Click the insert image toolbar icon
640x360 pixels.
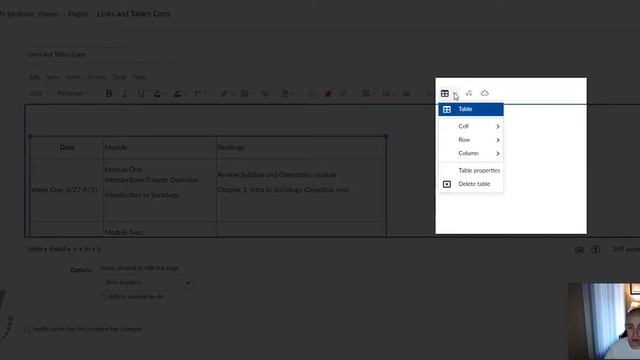[244, 93]
